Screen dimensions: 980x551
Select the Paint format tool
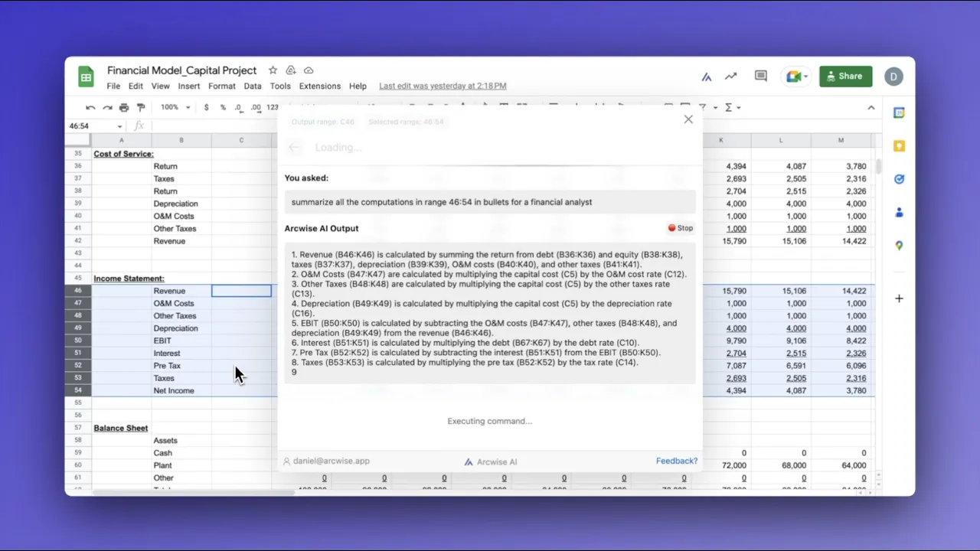(141, 107)
